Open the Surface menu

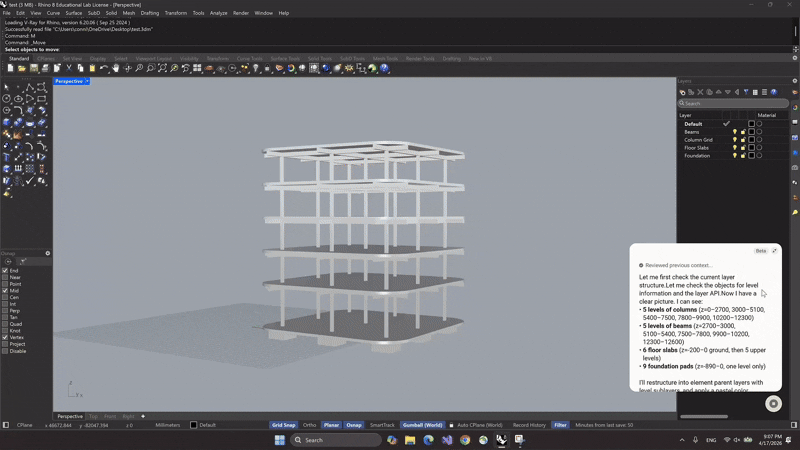pyautogui.click(x=73, y=13)
